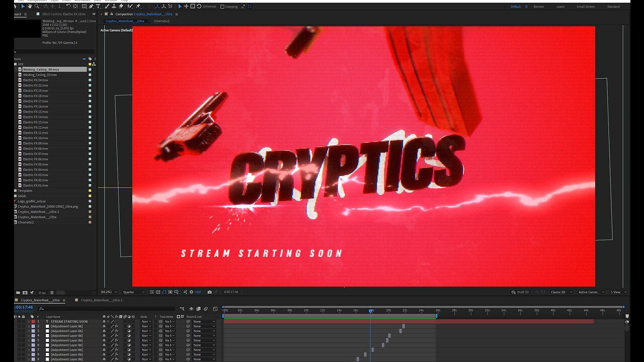Toggle hide shy layers icon
This screenshot has width=644, height=362.
pos(191,309)
